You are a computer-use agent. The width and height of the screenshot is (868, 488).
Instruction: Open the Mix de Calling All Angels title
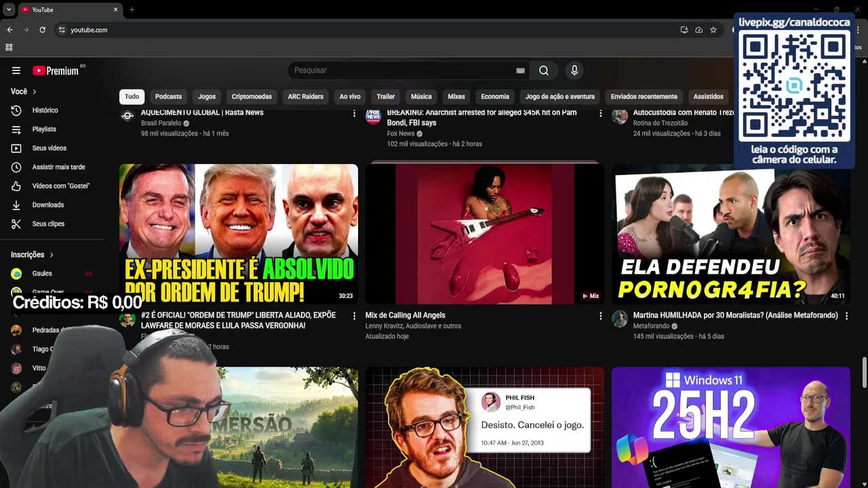[406, 315]
